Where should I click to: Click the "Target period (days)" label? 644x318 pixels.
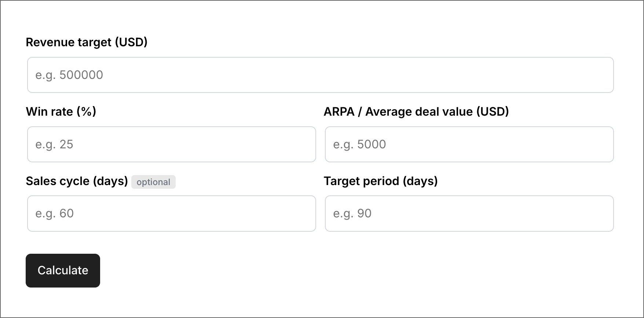point(380,181)
